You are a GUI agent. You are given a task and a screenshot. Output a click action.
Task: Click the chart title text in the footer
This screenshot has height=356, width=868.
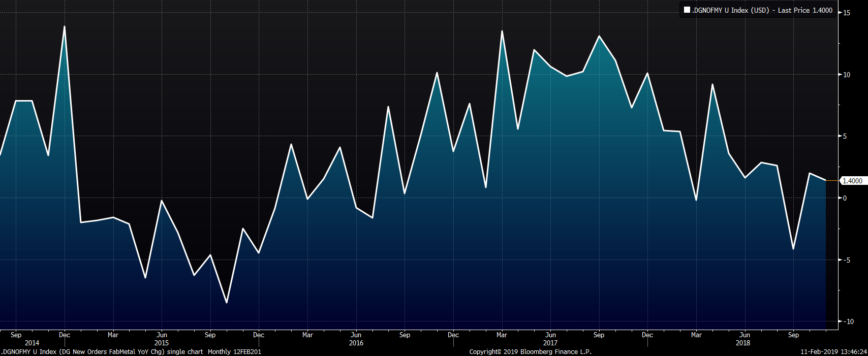(x=131, y=351)
